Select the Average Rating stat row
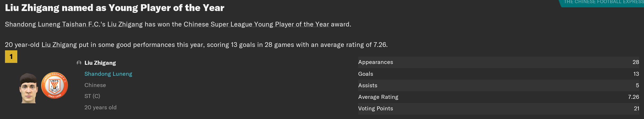Screen dimensions: 644x119 pyautogui.click(x=499, y=97)
